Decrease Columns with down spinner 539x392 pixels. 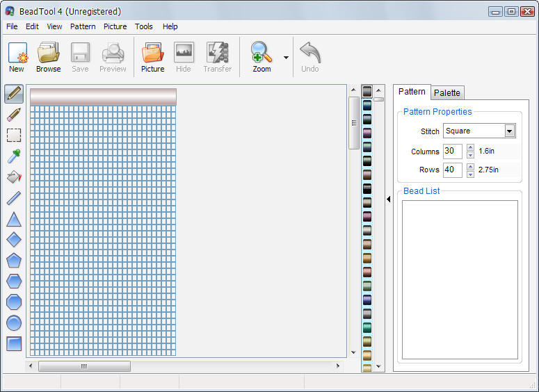470,155
